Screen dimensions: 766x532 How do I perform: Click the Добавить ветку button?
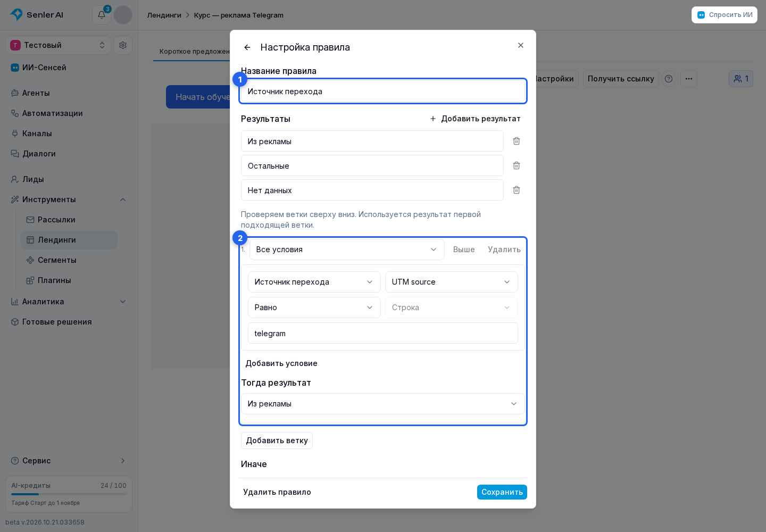tap(277, 440)
